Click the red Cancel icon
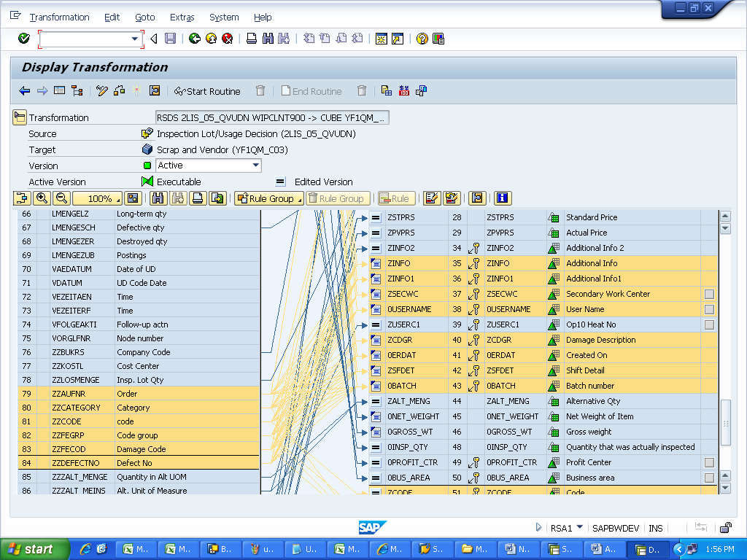This screenshot has width=747, height=560. coord(228,39)
